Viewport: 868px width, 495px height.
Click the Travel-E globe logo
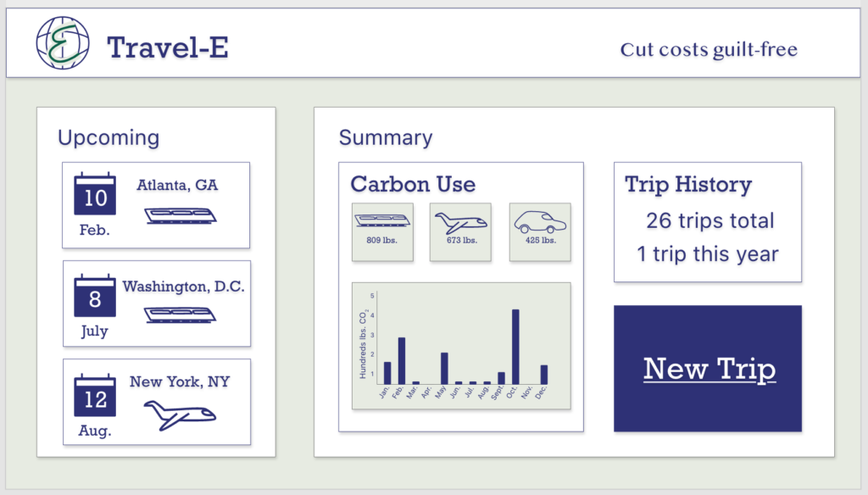[x=63, y=43]
